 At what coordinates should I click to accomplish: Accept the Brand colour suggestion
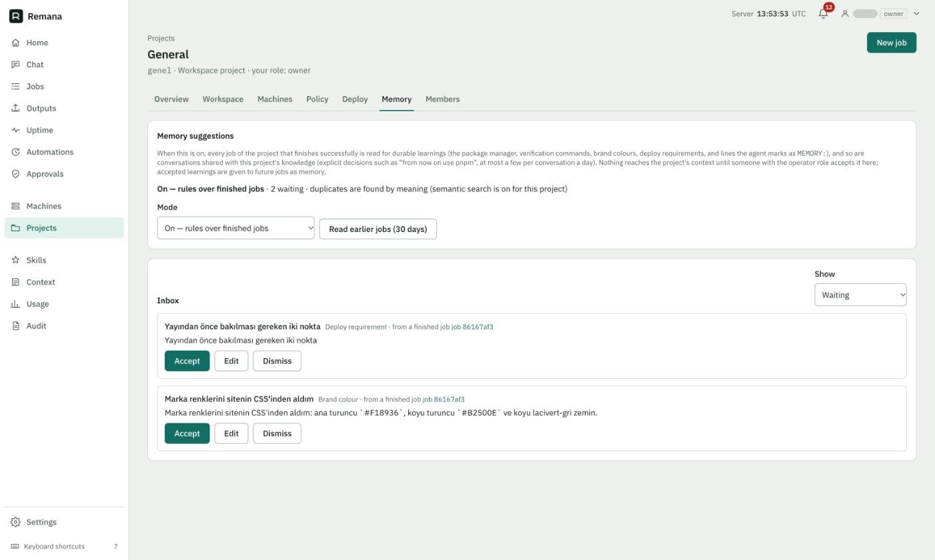point(187,433)
